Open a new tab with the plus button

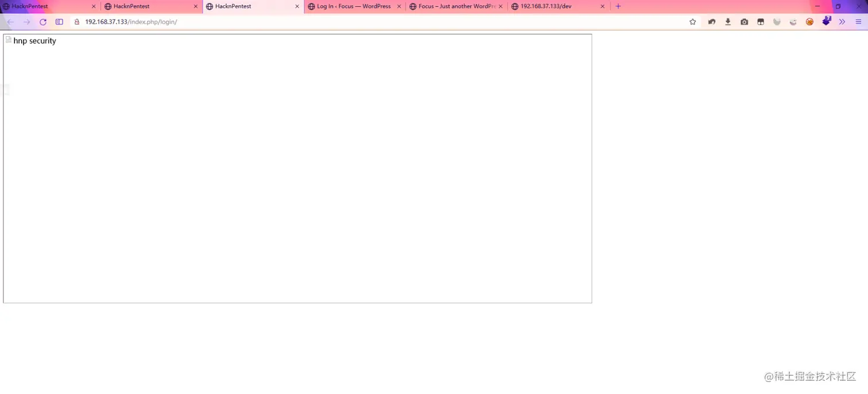point(618,6)
